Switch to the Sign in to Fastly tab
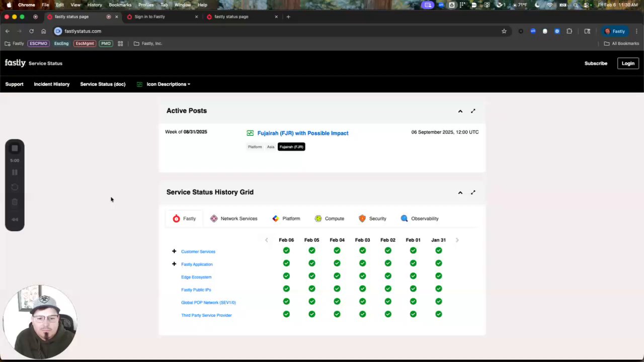644x362 pixels. pyautogui.click(x=161, y=17)
